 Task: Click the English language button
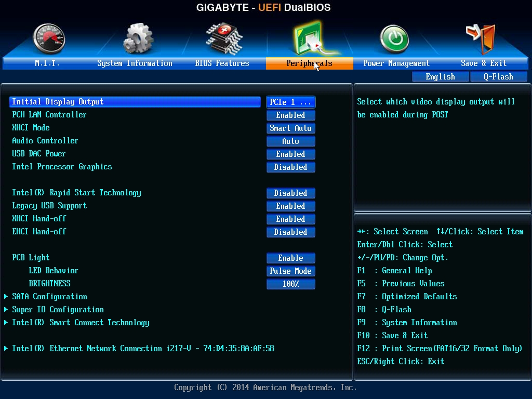pyautogui.click(x=441, y=77)
